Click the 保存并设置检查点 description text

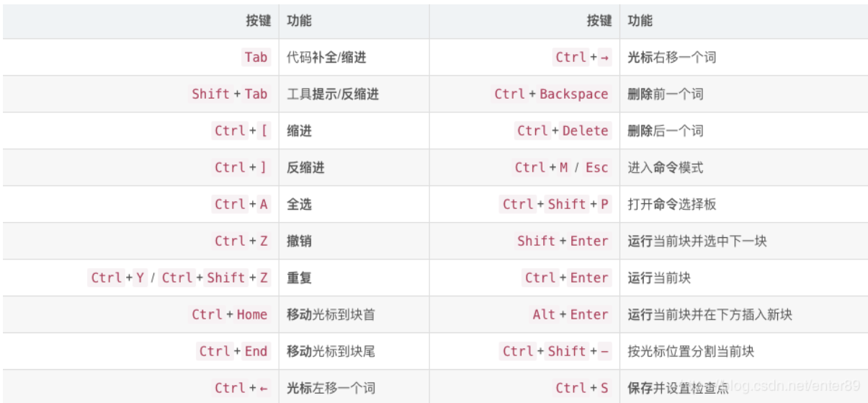(x=678, y=389)
